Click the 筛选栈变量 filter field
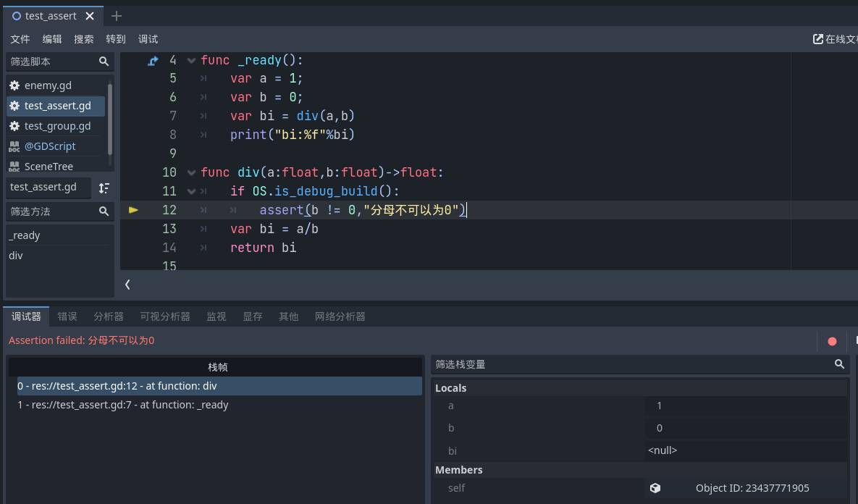Screen dimensions: 858x504 click(x=640, y=364)
